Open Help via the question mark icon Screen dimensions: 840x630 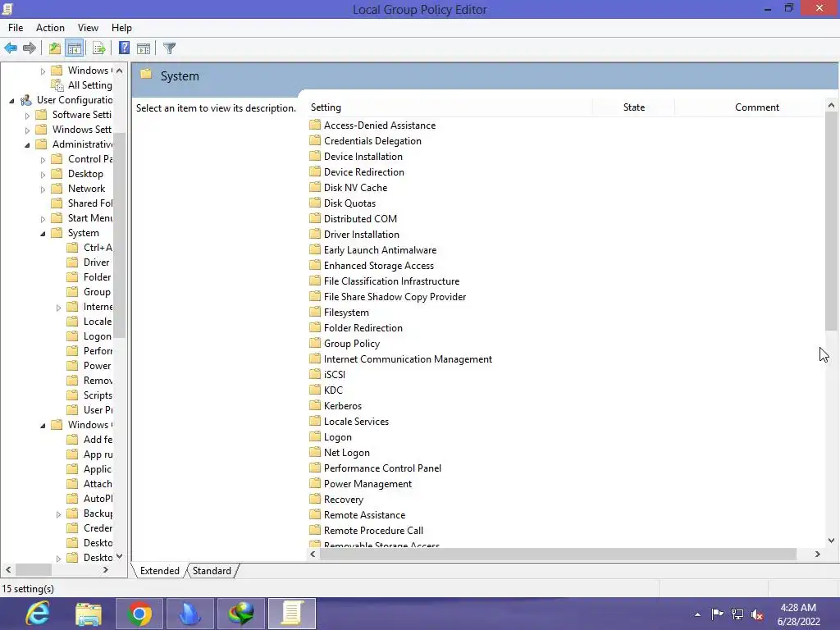point(125,48)
